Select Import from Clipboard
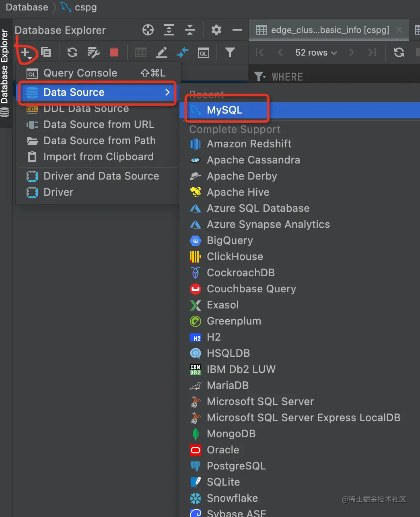 point(97,157)
